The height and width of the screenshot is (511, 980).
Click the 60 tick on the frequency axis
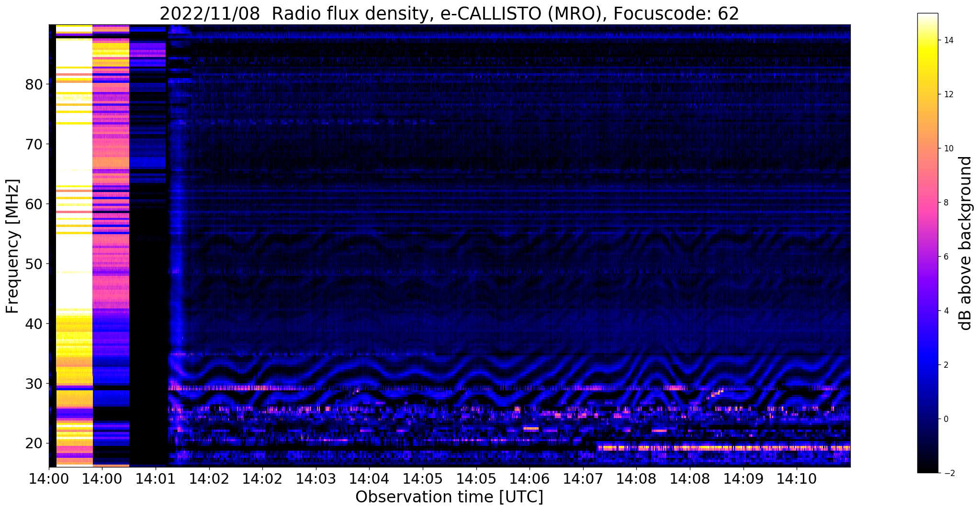coord(34,204)
